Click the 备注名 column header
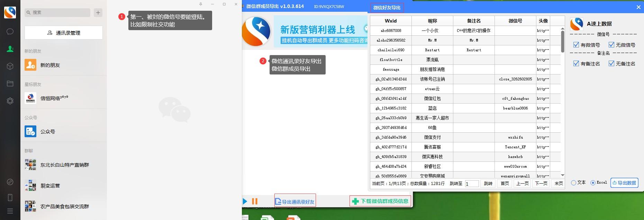Viewport: 644px width, 220px height. point(474,21)
